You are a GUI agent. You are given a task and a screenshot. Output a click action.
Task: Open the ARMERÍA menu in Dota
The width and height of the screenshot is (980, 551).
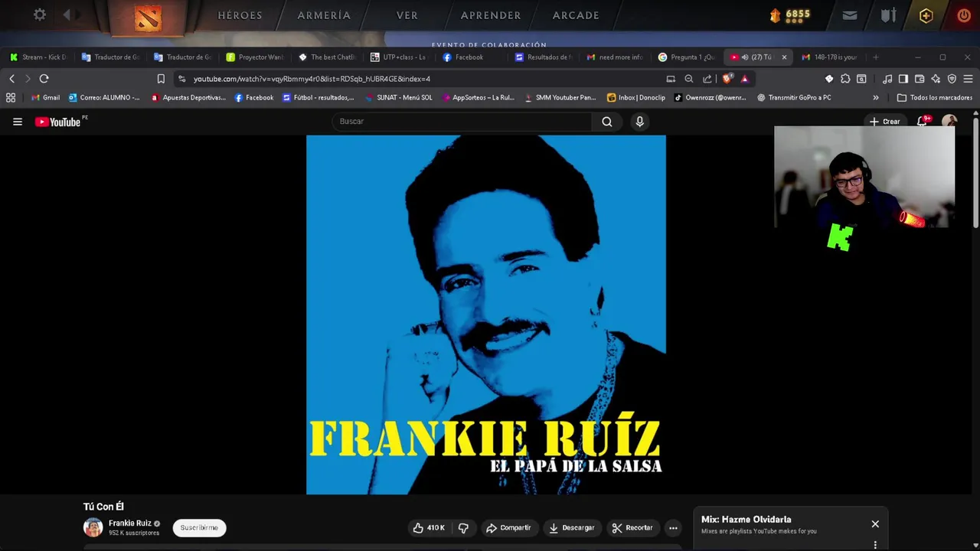[324, 15]
